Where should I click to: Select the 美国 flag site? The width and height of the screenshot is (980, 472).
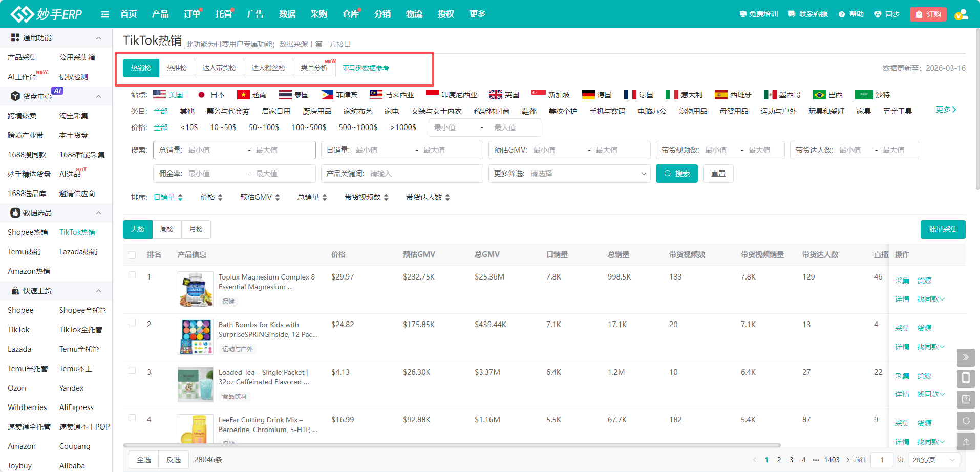point(168,95)
